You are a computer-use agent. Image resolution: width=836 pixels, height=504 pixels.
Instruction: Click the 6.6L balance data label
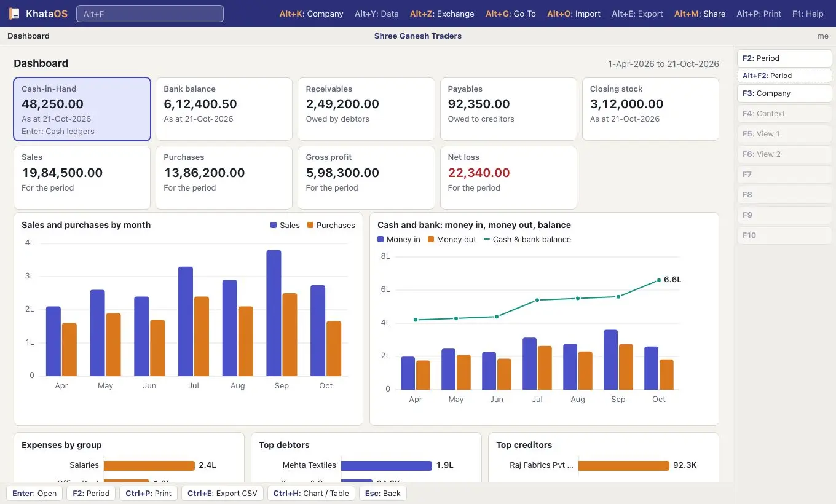pos(672,280)
